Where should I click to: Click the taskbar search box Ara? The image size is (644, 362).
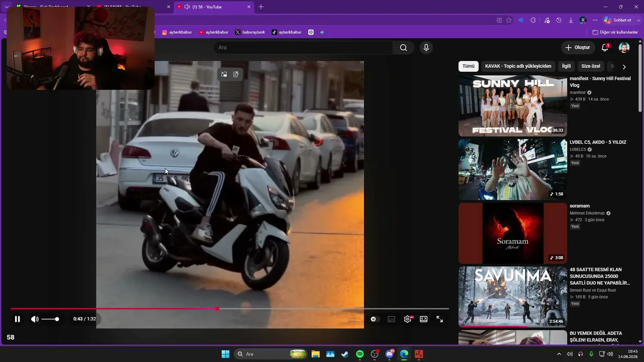pos(271,354)
